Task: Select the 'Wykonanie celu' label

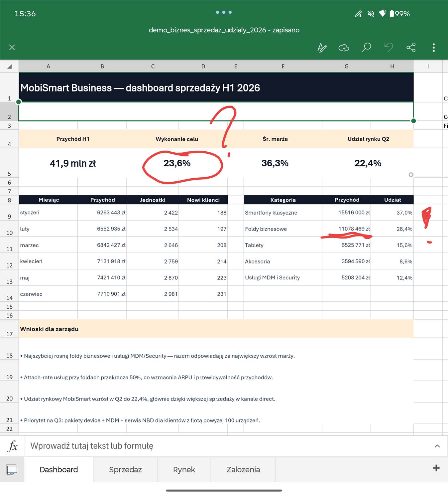Action: click(x=177, y=139)
